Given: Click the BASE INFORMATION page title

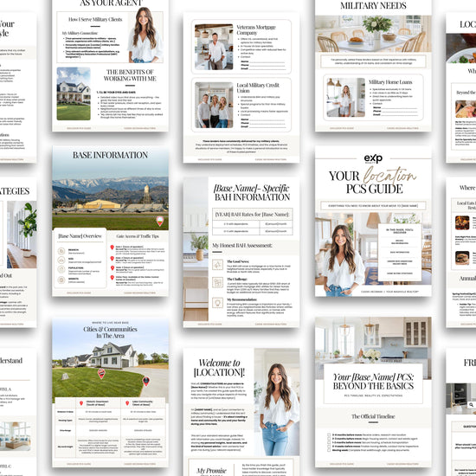Looking at the screenshot, I should pos(110,155).
